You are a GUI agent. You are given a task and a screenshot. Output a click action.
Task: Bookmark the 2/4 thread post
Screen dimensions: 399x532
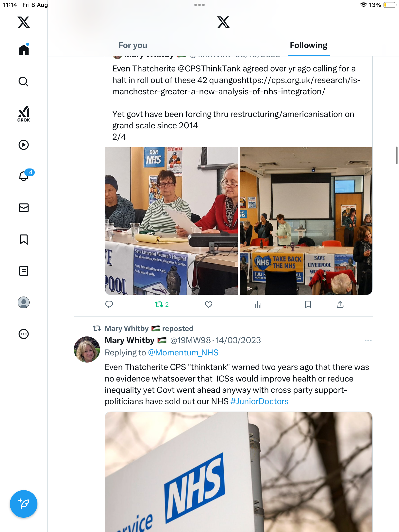(308, 305)
